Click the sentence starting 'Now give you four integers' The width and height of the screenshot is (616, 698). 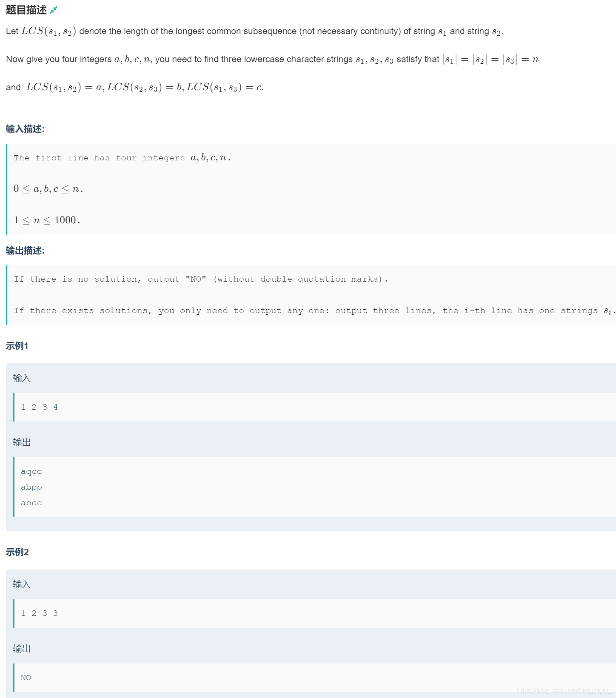[272, 59]
